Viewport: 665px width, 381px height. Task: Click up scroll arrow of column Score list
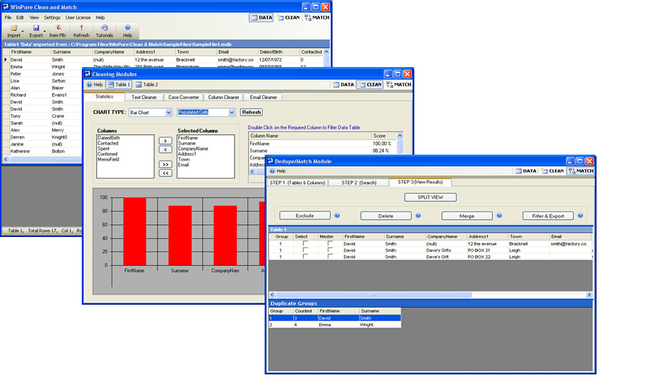click(400, 136)
